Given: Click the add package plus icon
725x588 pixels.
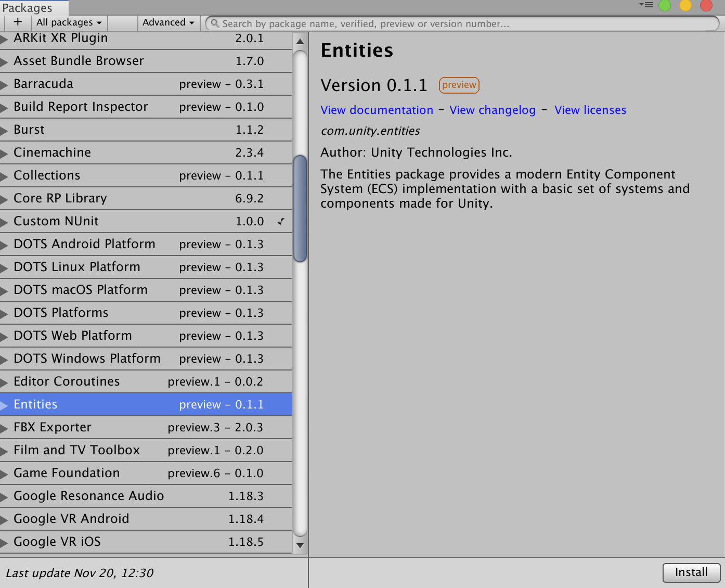Looking at the screenshot, I should tap(18, 22).
